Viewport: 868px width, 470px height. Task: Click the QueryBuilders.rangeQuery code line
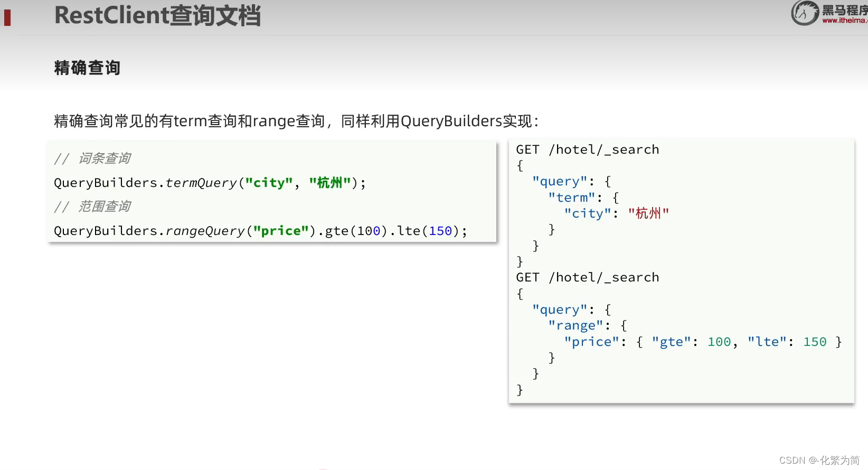point(261,231)
